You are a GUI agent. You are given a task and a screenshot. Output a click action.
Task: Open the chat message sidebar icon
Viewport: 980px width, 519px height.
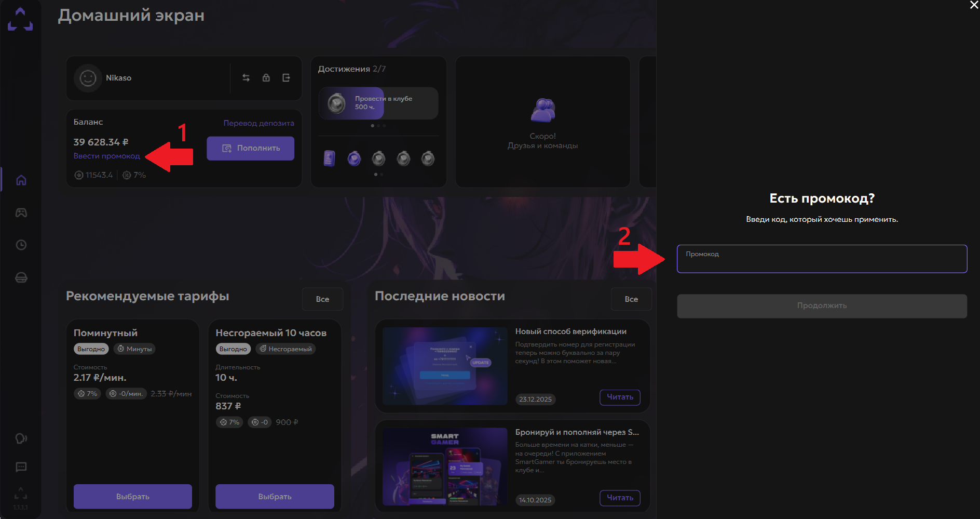pyautogui.click(x=21, y=467)
